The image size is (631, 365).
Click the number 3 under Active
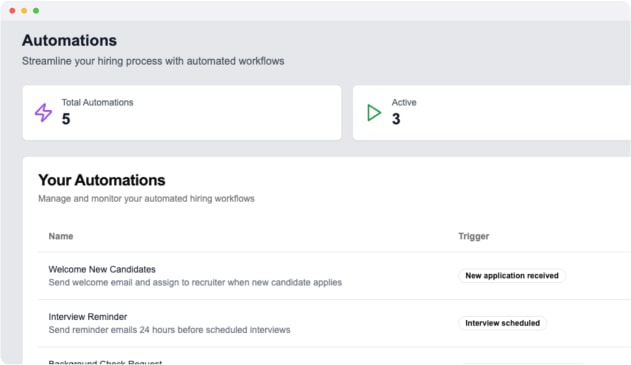click(x=396, y=119)
